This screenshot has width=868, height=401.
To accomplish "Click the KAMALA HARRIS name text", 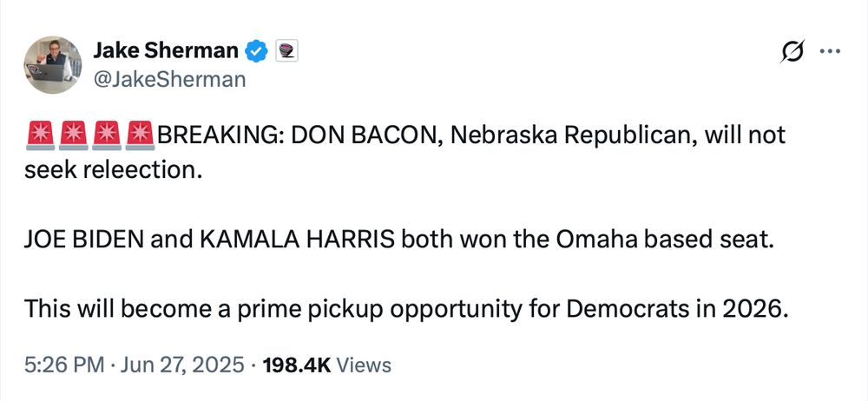I will pos(298,240).
